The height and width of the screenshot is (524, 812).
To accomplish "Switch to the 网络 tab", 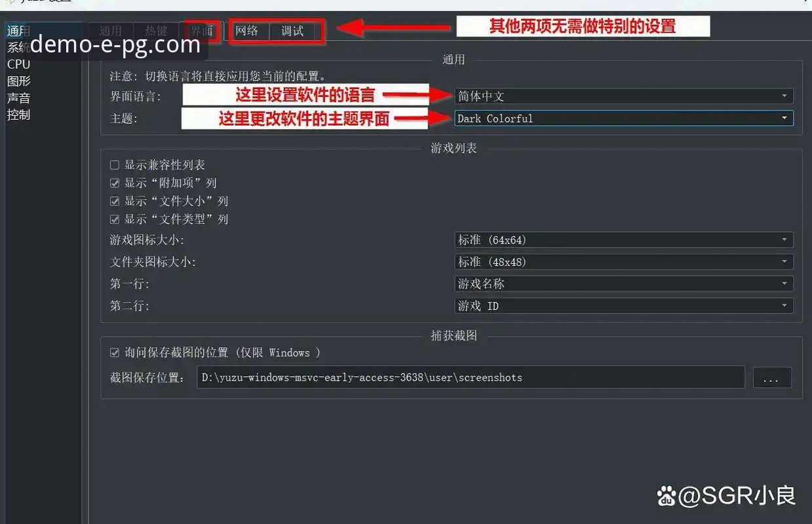I will [x=247, y=31].
